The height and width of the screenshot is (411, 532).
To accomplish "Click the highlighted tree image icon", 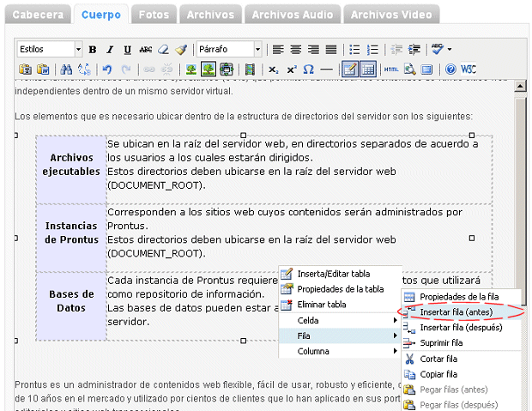I will point(209,70).
